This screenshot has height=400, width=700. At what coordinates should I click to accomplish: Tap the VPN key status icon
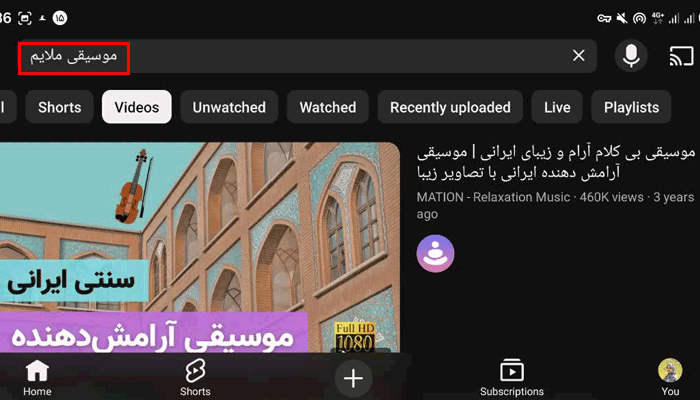tap(604, 18)
